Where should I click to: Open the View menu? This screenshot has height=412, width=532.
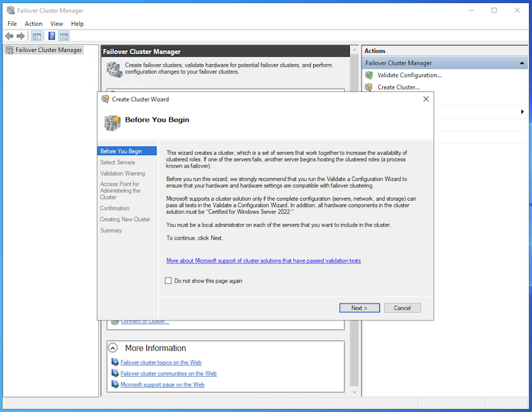pyautogui.click(x=57, y=24)
